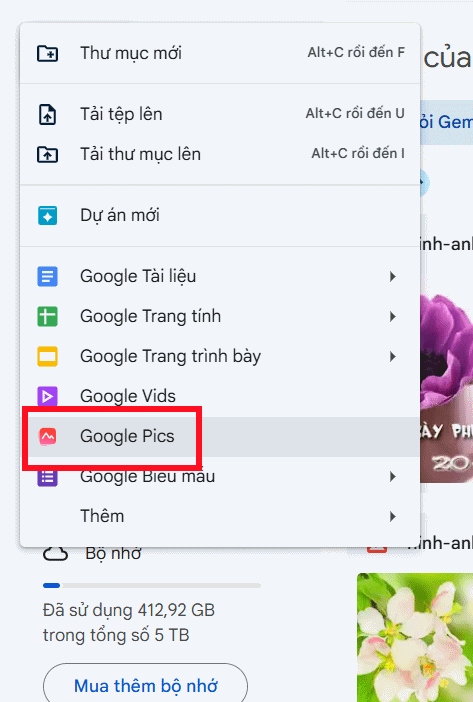
Task: Click Mua thêm bộ nhớ button
Action: [145, 685]
